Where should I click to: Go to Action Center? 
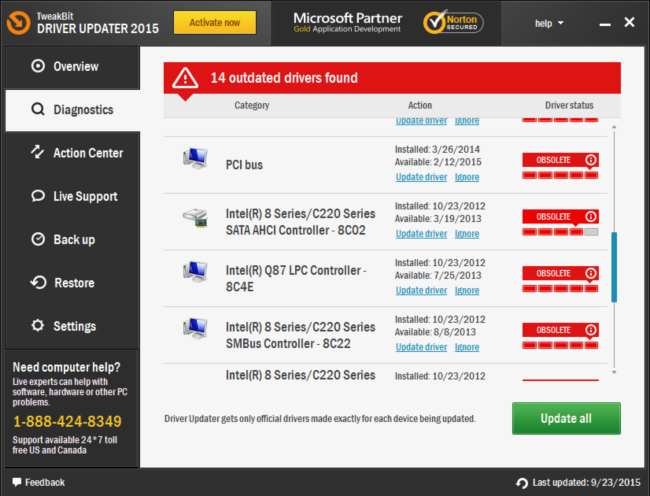click(x=73, y=153)
